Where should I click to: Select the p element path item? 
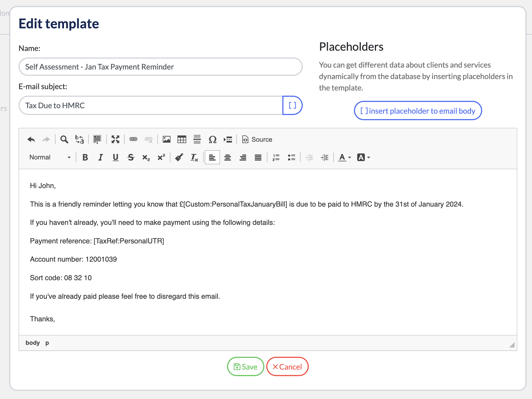pyautogui.click(x=47, y=343)
